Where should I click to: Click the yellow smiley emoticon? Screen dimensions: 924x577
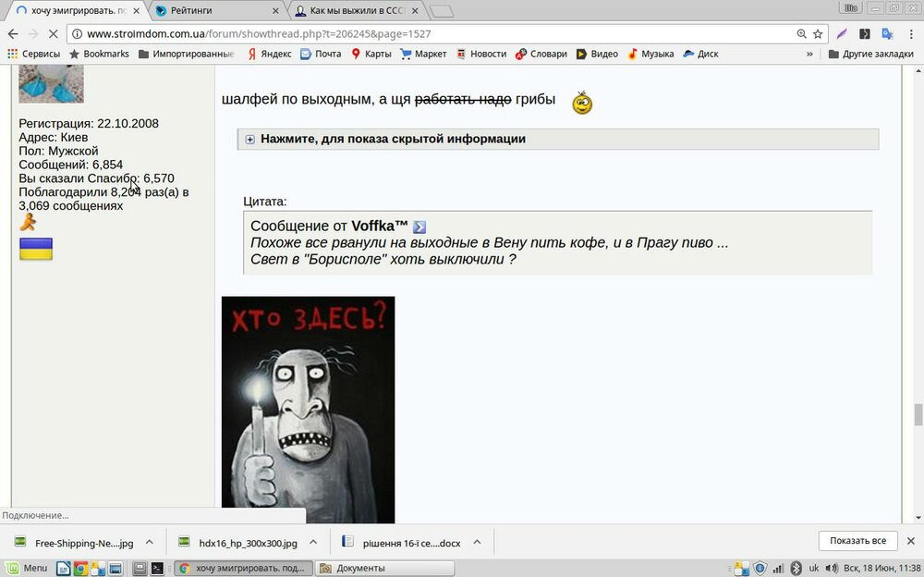point(582,103)
